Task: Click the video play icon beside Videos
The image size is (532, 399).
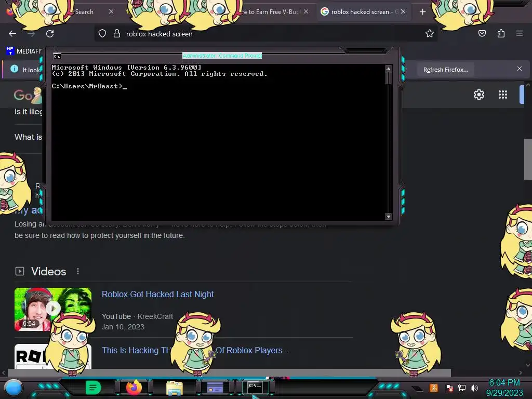Action: (x=20, y=271)
